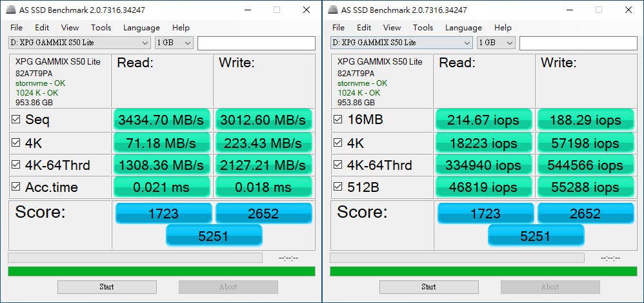Toggle the 4K checkbox in right window
The height and width of the screenshot is (303, 644).
pyautogui.click(x=338, y=143)
